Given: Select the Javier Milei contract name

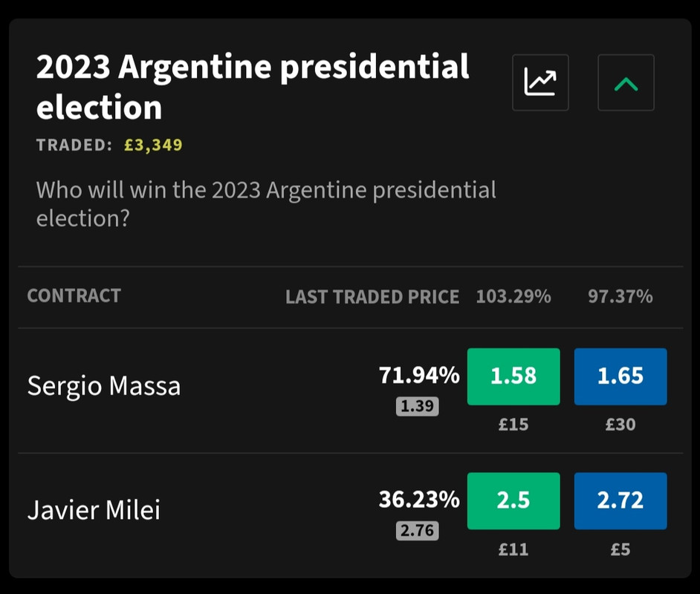Looking at the screenshot, I should pos(94,509).
